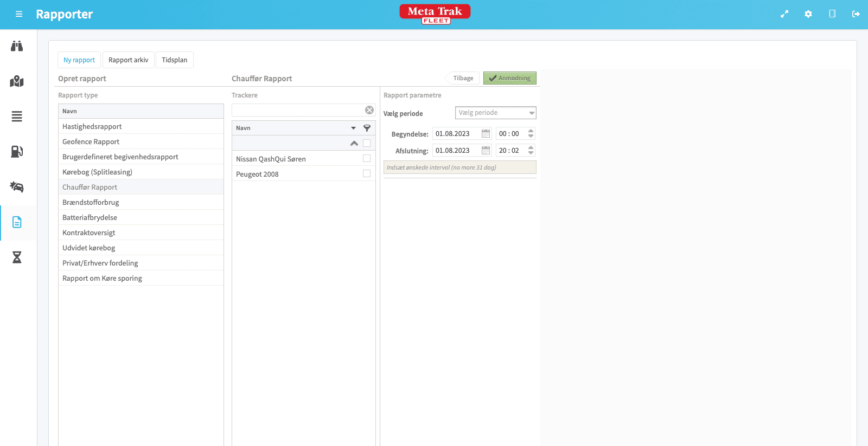Image resolution: width=868 pixels, height=446 pixels.
Task: Open the map view sidebar icon
Action: (x=17, y=81)
